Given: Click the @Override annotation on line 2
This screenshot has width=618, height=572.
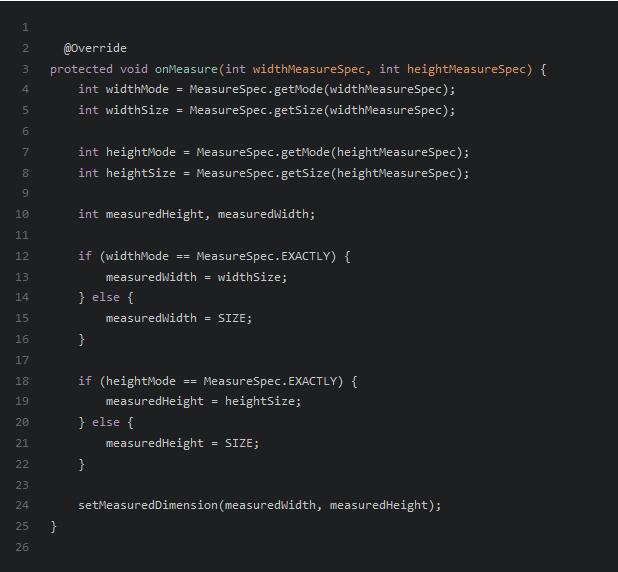Looking at the screenshot, I should coord(95,48).
